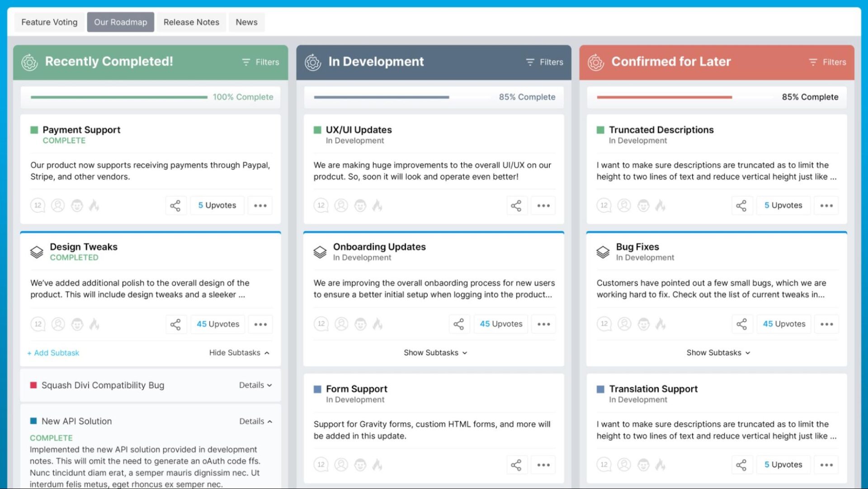Expand subtasks on Onboarding Updates card
The width and height of the screenshot is (868, 489).
[434, 352]
